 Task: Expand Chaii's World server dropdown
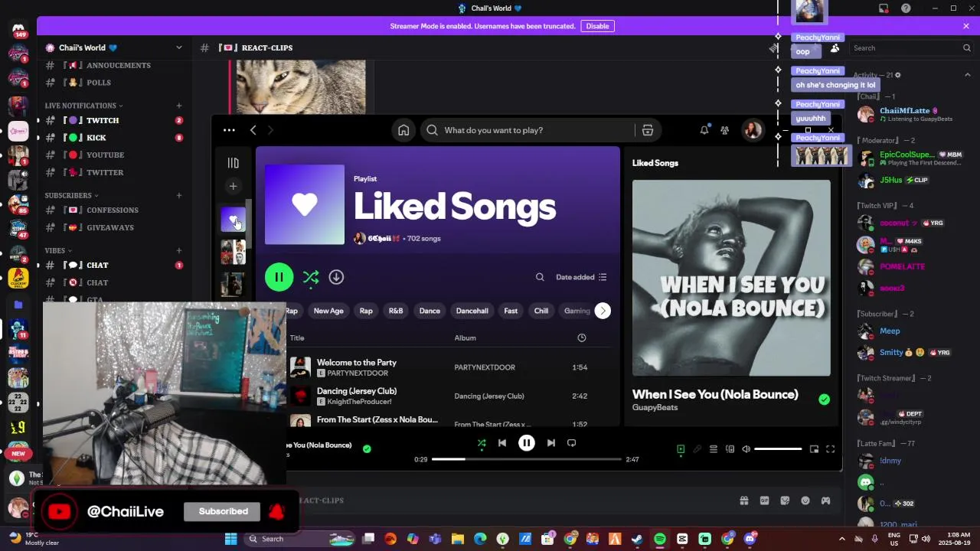click(x=179, y=47)
